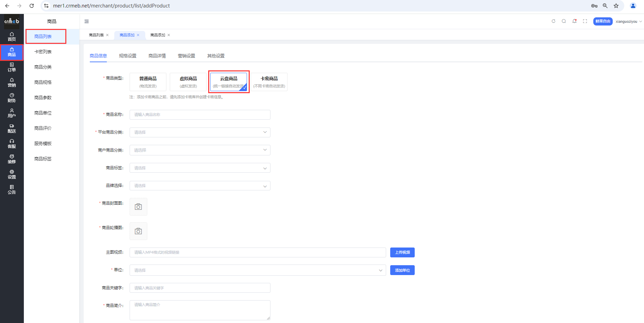Click camera icon for 商品封面图 upload

click(138, 207)
